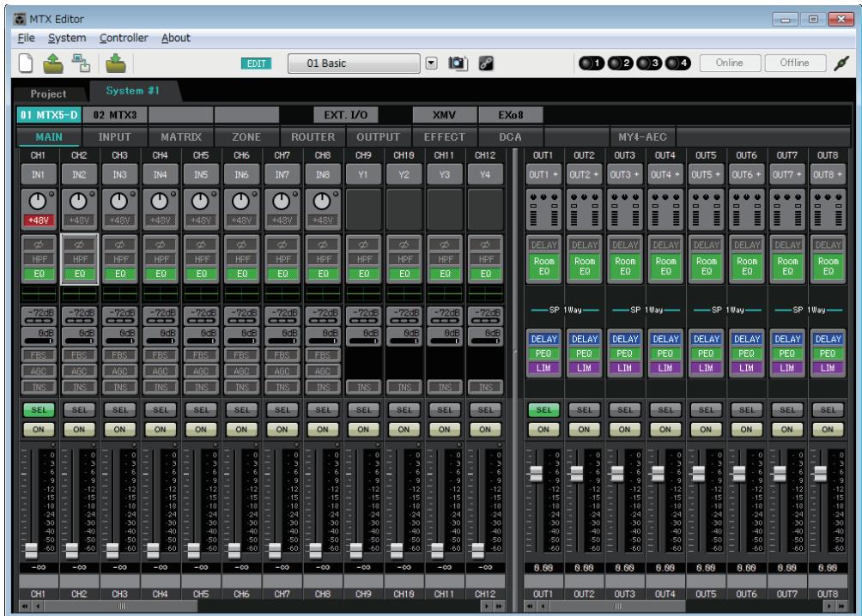
Task: Open CH8 head amp gain knob
Action: click(322, 202)
